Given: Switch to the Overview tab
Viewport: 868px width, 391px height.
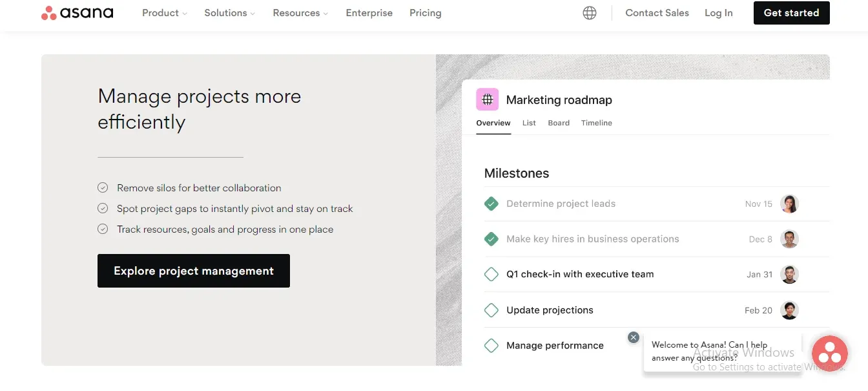Looking at the screenshot, I should [493, 123].
